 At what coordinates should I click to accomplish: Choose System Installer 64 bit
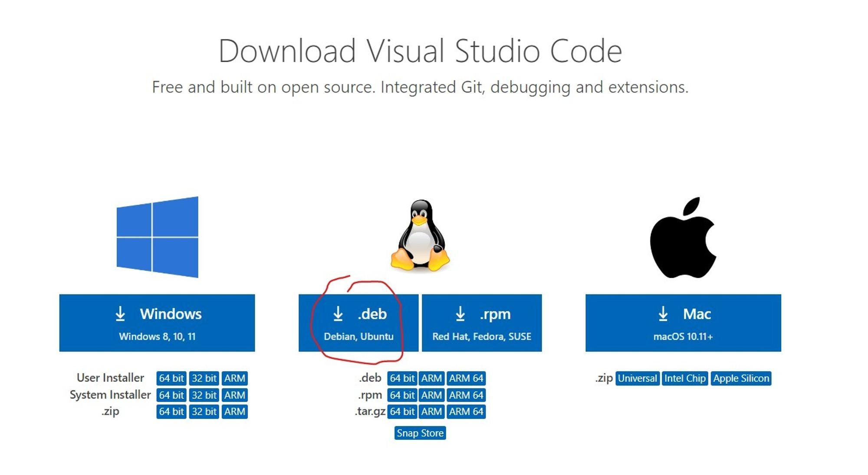pyautogui.click(x=171, y=395)
